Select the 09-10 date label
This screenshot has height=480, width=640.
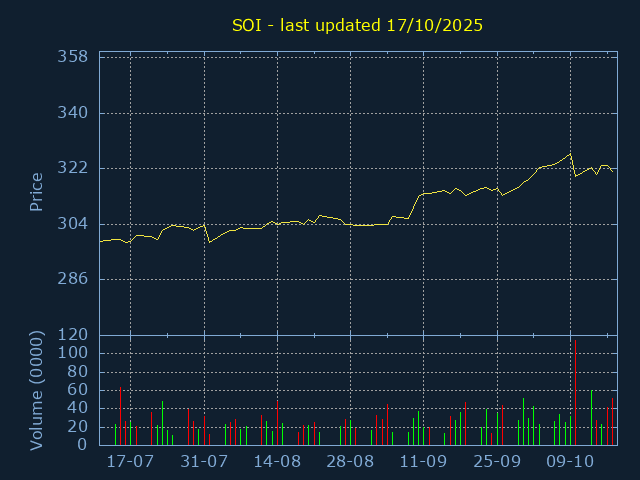[x=571, y=463]
